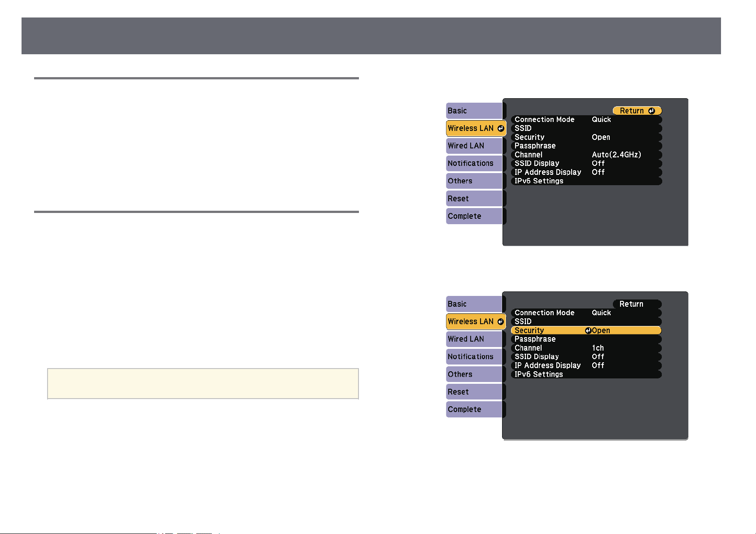The image size is (756, 534).
Task: Click enter icon beside highlighted Security Open value
Action: point(588,330)
